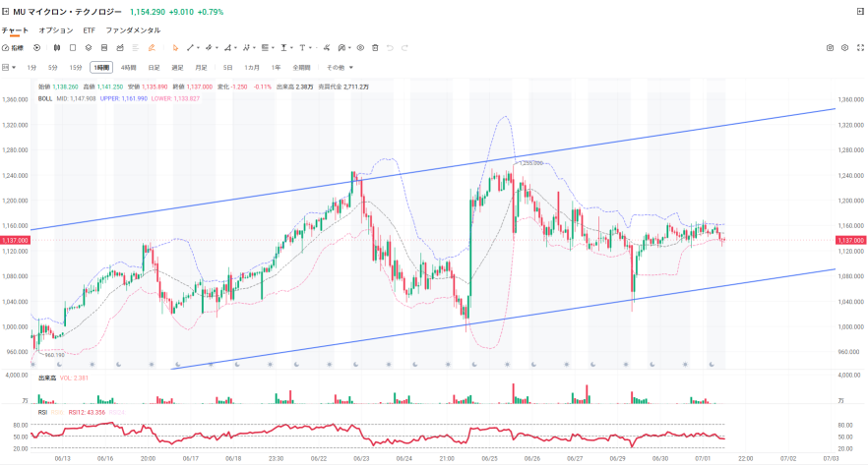Select the angle drawing tool

pos(227,48)
